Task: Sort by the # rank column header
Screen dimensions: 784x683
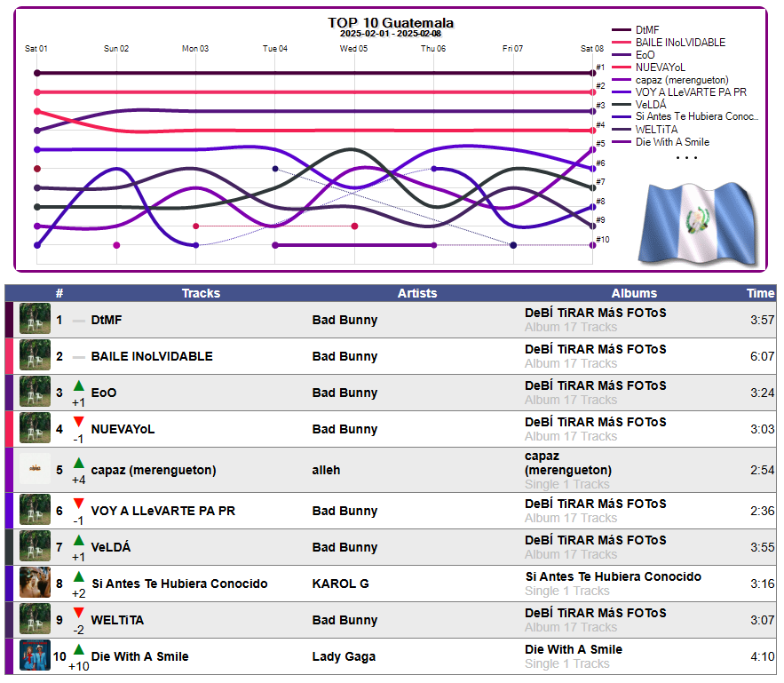Action: tap(59, 293)
